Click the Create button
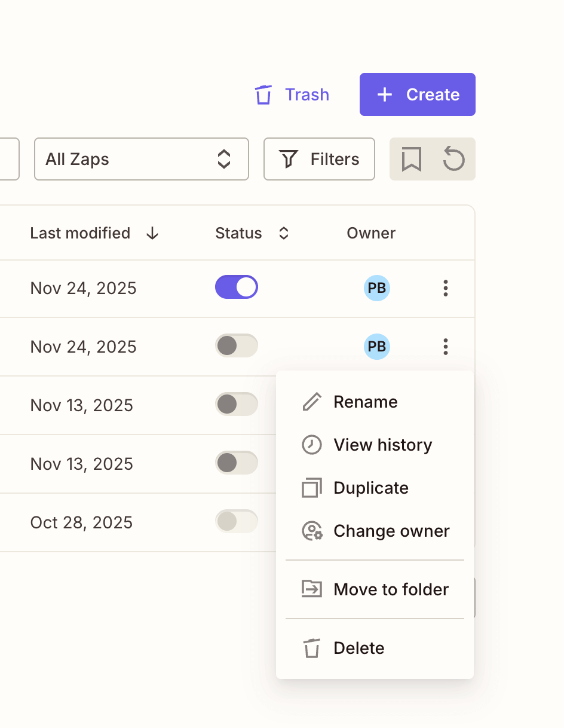Viewport: 564px width, 728px height. click(x=417, y=94)
